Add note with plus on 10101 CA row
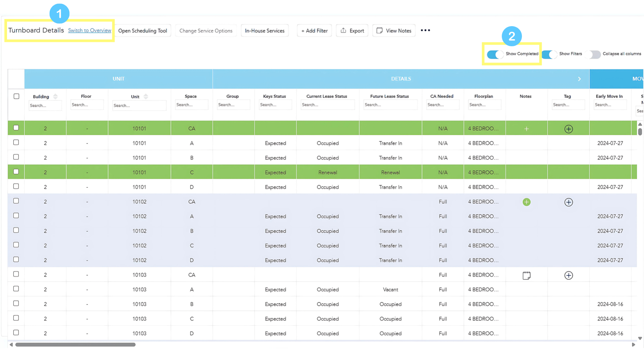The height and width of the screenshot is (362, 644). (x=526, y=129)
